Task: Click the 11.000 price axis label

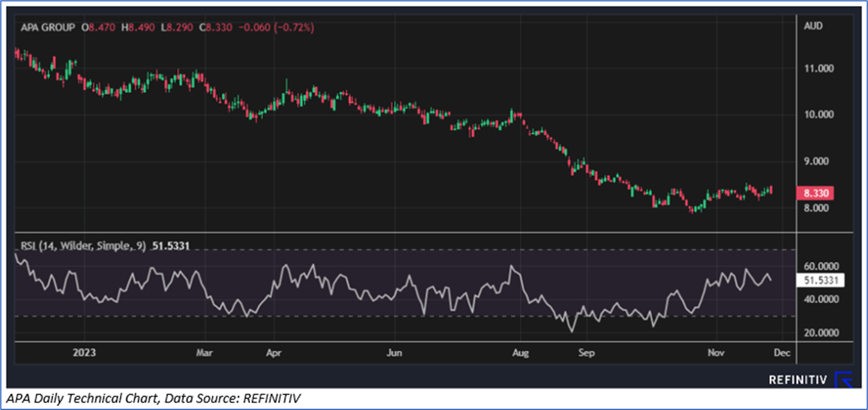Action: point(817,68)
